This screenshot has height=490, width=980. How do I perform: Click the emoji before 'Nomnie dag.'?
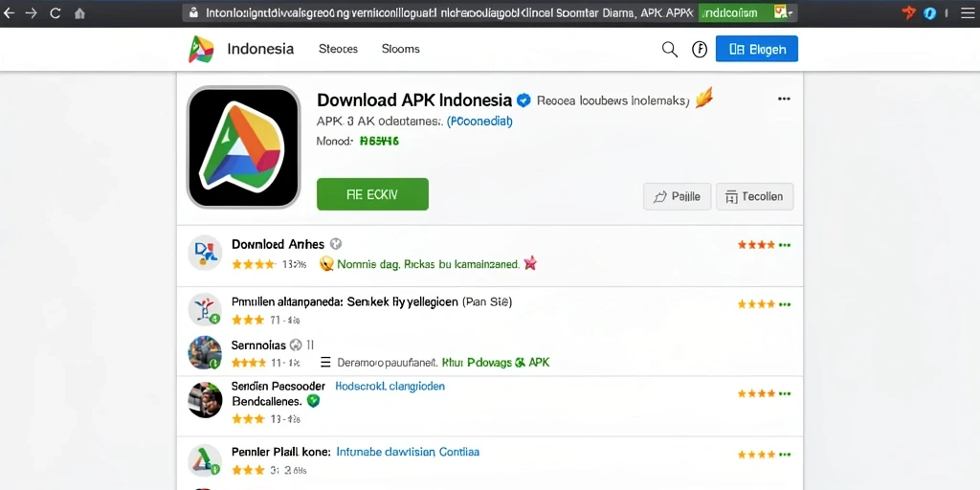tap(326, 264)
